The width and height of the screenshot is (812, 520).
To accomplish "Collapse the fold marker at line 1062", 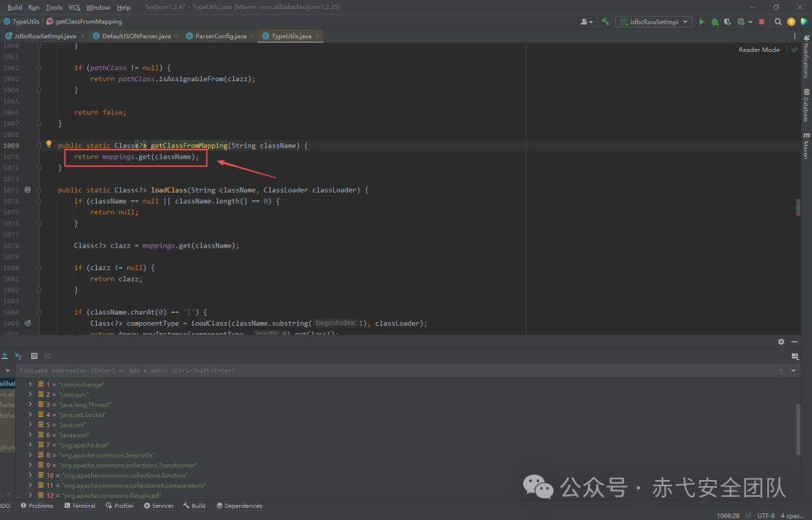I will 39,68.
